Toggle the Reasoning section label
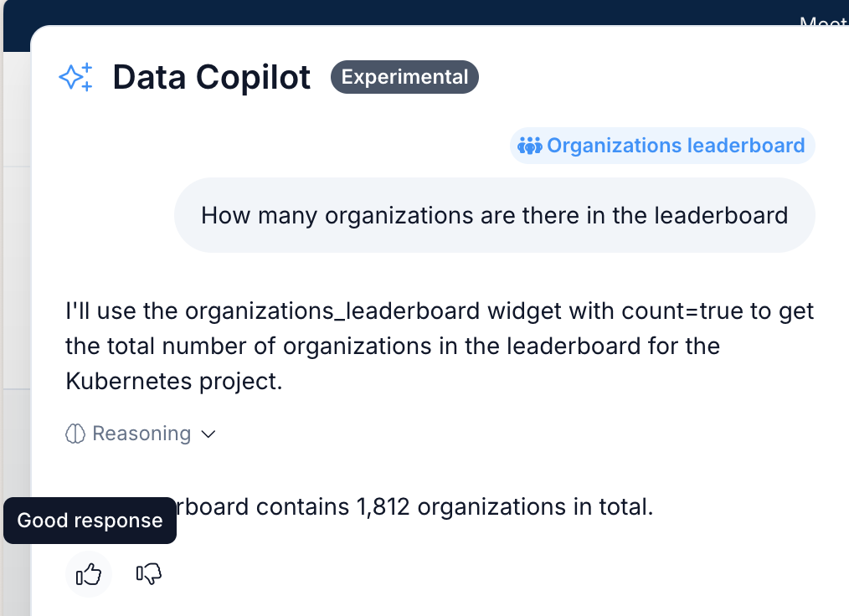Viewport: 849px width, 616px height. (x=141, y=434)
